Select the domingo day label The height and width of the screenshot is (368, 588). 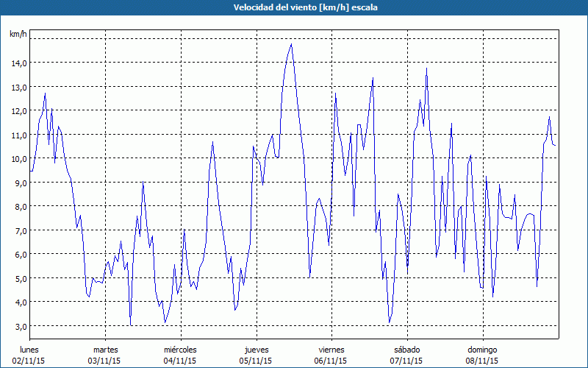click(x=482, y=350)
